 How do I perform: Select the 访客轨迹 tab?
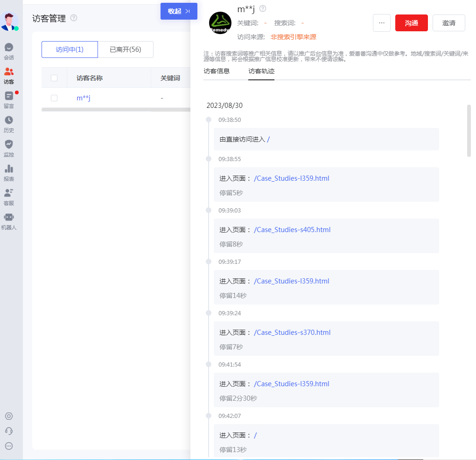[x=261, y=71]
